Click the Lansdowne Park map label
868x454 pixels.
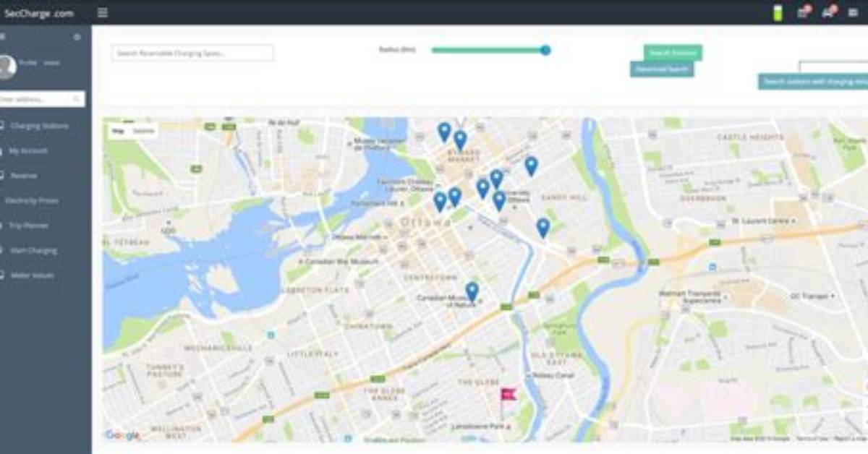pyautogui.click(x=477, y=427)
